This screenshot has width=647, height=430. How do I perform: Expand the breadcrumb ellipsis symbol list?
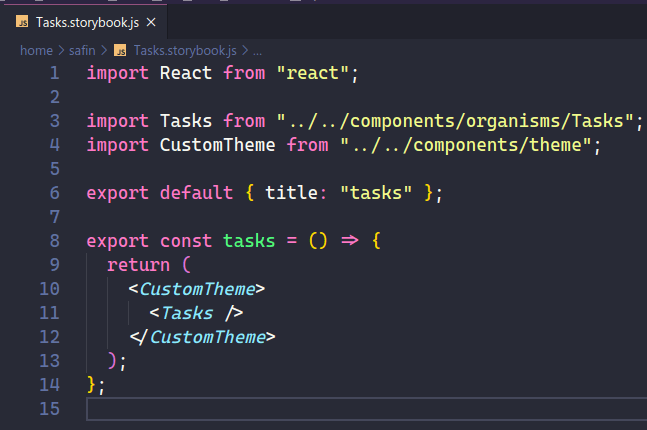coord(257,51)
